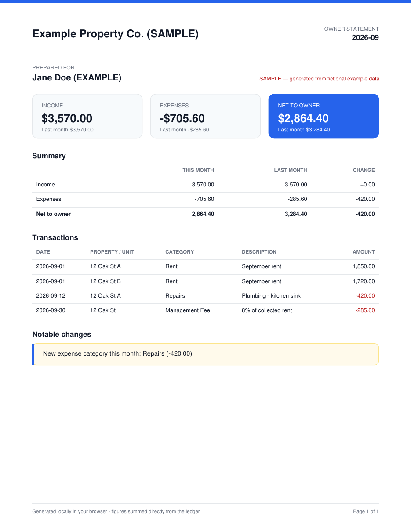Click the Repairs category cell

pyautogui.click(x=175, y=296)
